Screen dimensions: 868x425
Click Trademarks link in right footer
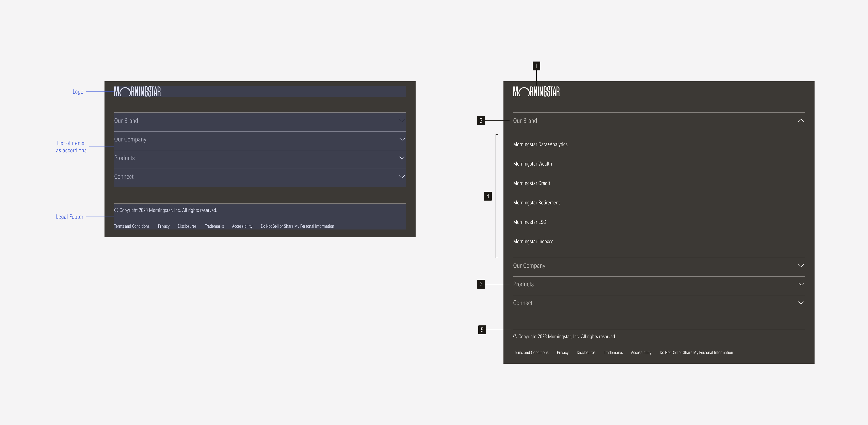click(x=613, y=353)
